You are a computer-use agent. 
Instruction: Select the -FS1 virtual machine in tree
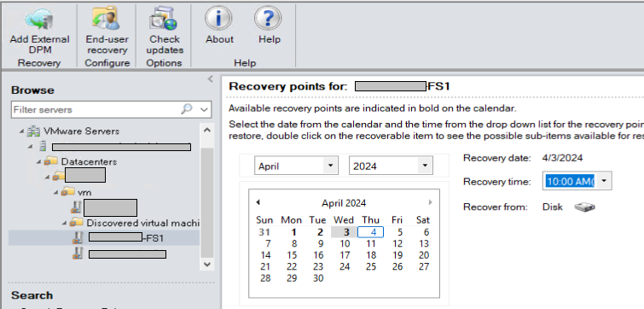pyautogui.click(x=104, y=237)
